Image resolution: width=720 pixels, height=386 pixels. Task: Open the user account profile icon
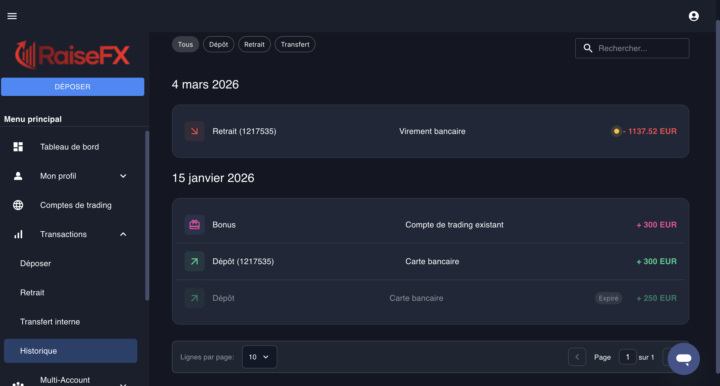(693, 16)
